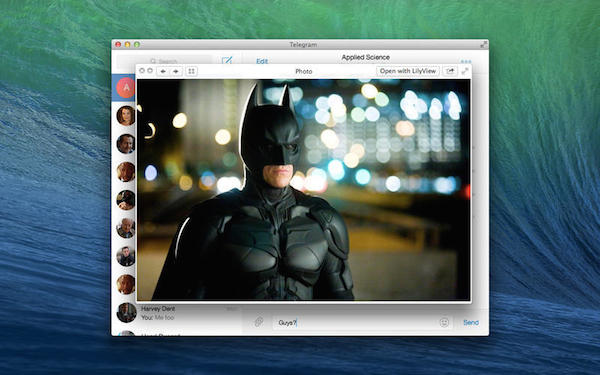Open the chat with the red-haired woman avatar
The height and width of the screenshot is (375, 600).
pyautogui.click(x=126, y=116)
